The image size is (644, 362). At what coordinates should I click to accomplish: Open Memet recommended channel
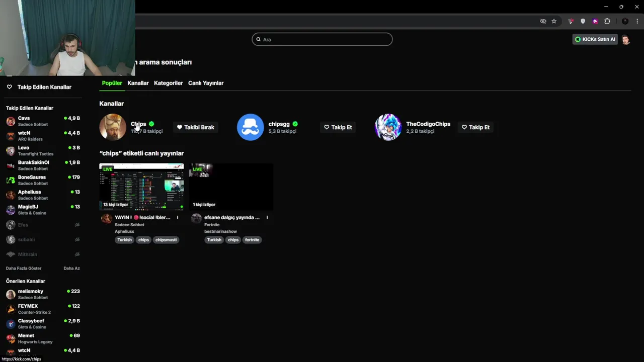pyautogui.click(x=43, y=338)
